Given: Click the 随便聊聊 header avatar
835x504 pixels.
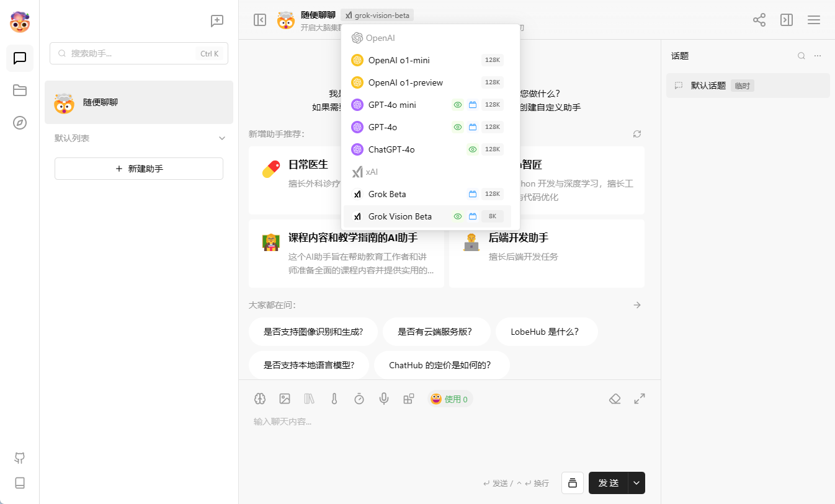Looking at the screenshot, I should click(x=286, y=20).
